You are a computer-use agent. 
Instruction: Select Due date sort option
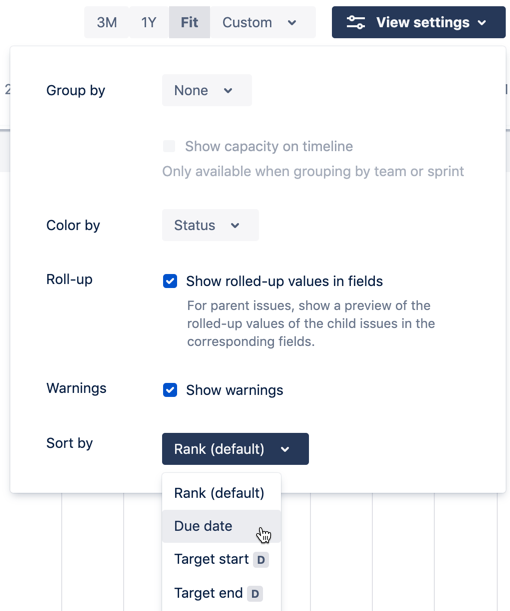pyautogui.click(x=221, y=526)
